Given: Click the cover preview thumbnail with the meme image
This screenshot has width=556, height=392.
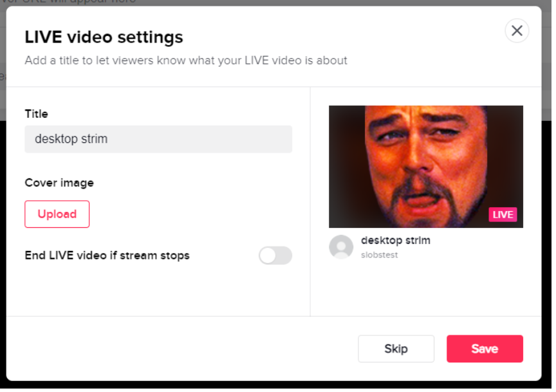Looking at the screenshot, I should (x=425, y=166).
